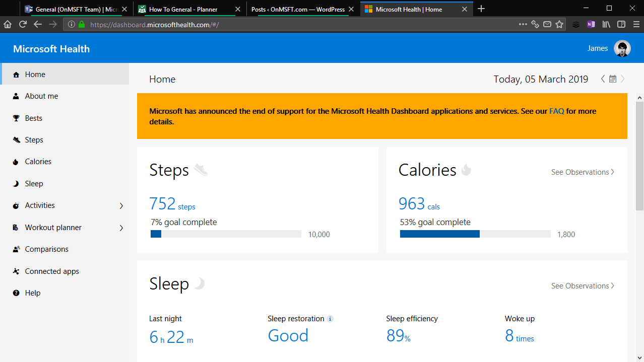The height and width of the screenshot is (362, 644).
Task: Click the Sleep moon icon in sidebar
Action: (x=16, y=184)
